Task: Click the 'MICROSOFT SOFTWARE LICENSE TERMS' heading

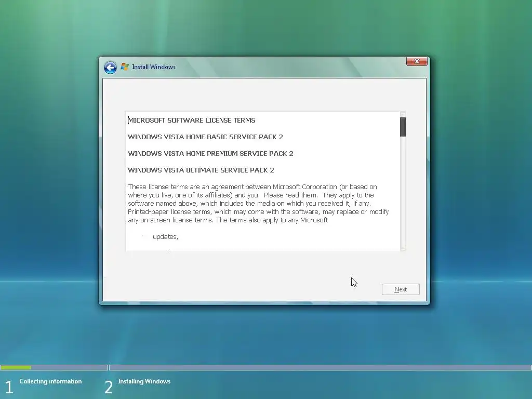Action: tap(192, 120)
